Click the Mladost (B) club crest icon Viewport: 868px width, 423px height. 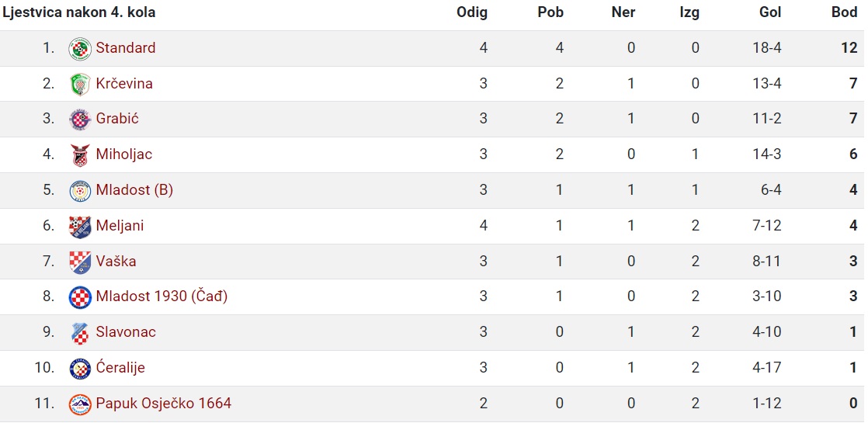80,191
